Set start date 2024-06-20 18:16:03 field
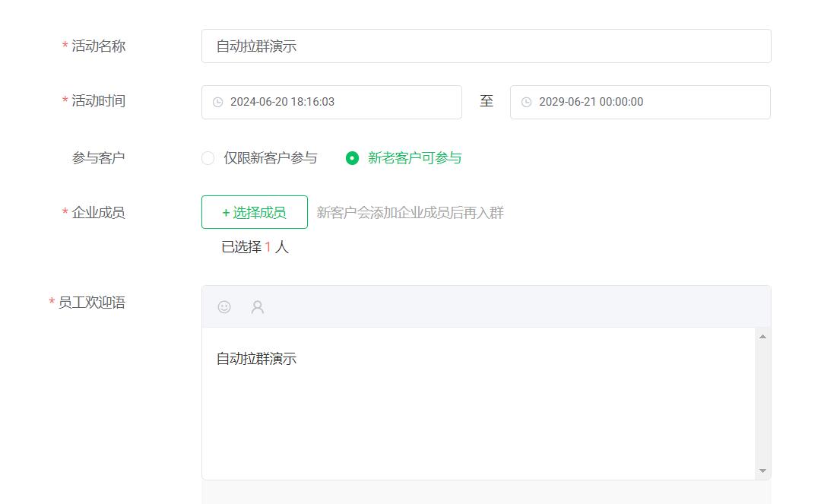 pyautogui.click(x=331, y=103)
